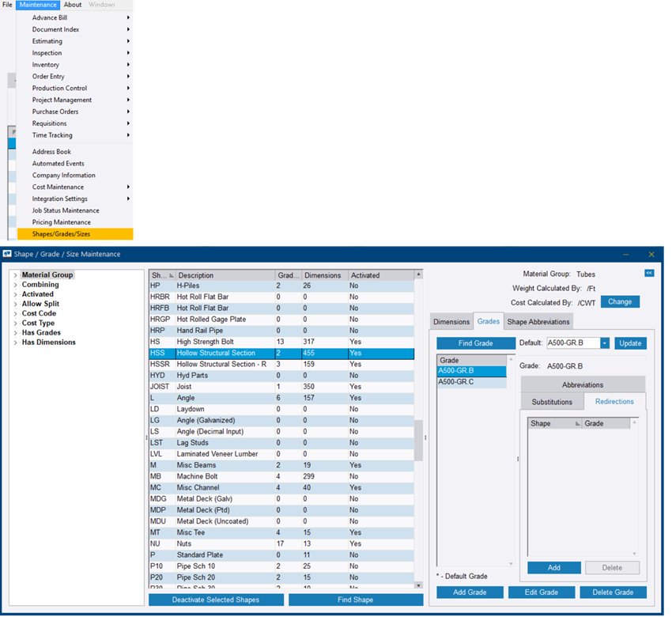Viewport: 672px width, 617px height.
Task: Minimize the Shape / Grade / Size Maintenance window
Action: pos(625,255)
